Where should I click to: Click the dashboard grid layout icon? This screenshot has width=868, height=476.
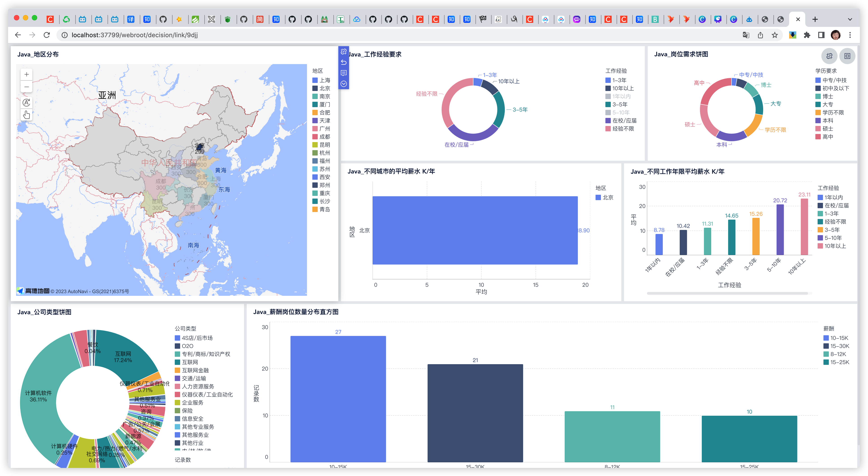[847, 56]
